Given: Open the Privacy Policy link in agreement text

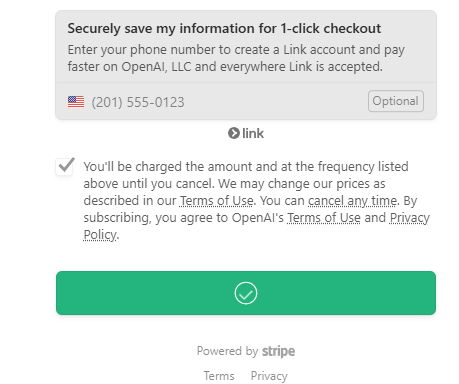Looking at the screenshot, I should (x=409, y=218).
